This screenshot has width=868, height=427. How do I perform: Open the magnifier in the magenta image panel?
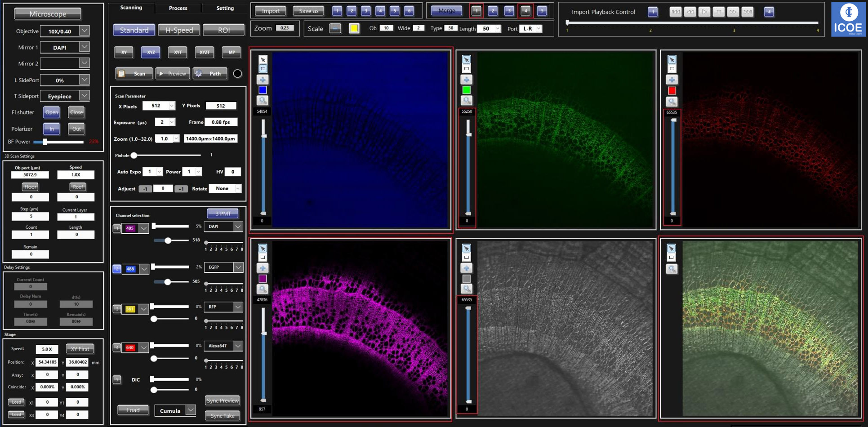click(263, 289)
